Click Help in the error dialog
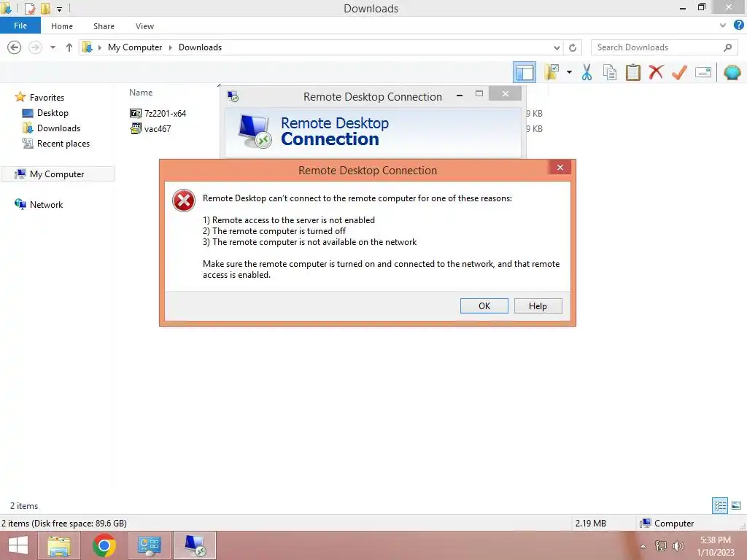The image size is (747, 560). point(538,306)
